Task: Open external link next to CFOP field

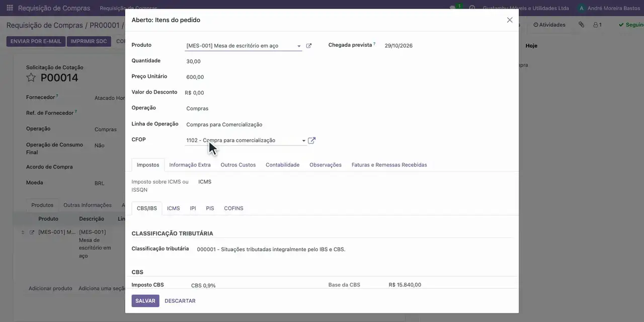Action: tap(311, 140)
